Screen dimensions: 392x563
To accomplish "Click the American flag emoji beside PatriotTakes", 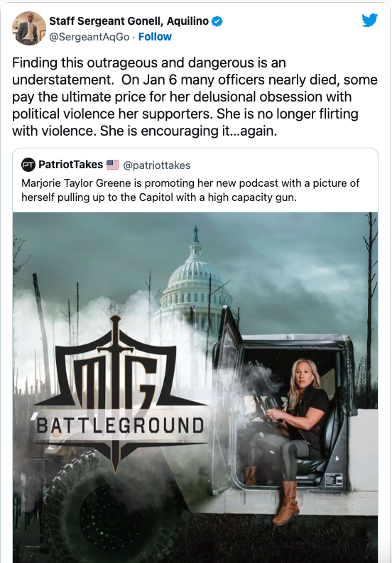I will pyautogui.click(x=113, y=165).
